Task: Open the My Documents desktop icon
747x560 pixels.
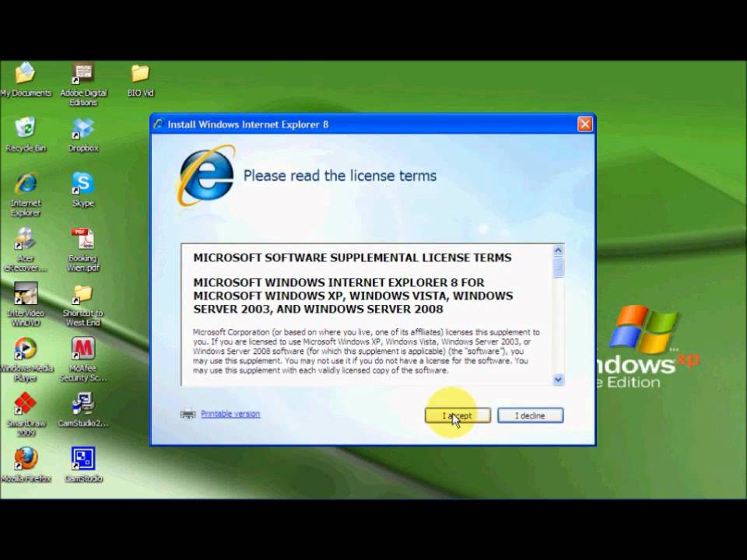Action: point(25,80)
